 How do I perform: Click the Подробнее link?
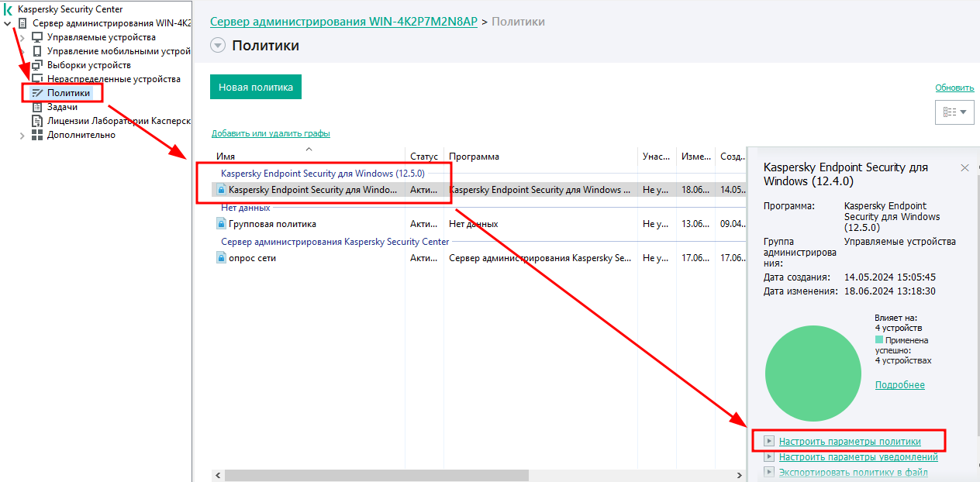click(x=900, y=385)
